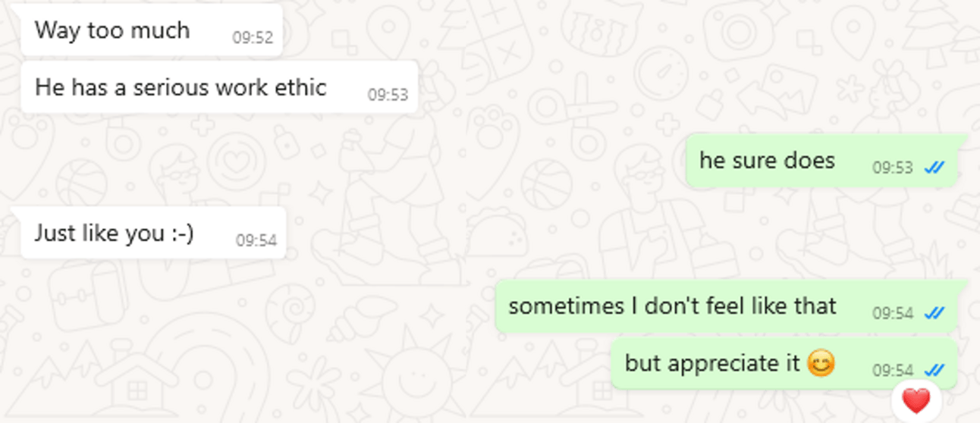Select "sometimes I don't feel like that" bubble
This screenshot has width=980, height=423.
pyautogui.click(x=727, y=306)
